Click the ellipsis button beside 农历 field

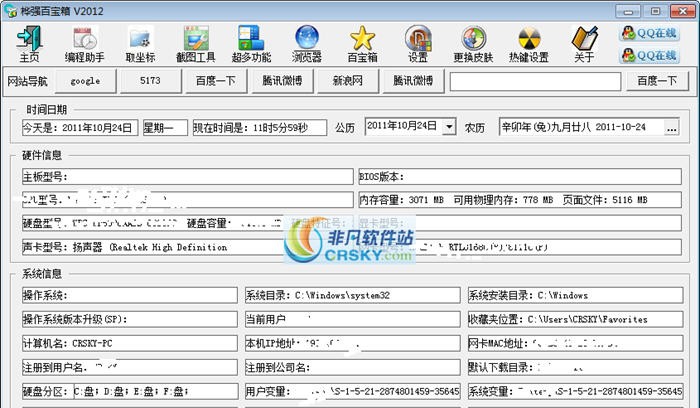point(671,127)
